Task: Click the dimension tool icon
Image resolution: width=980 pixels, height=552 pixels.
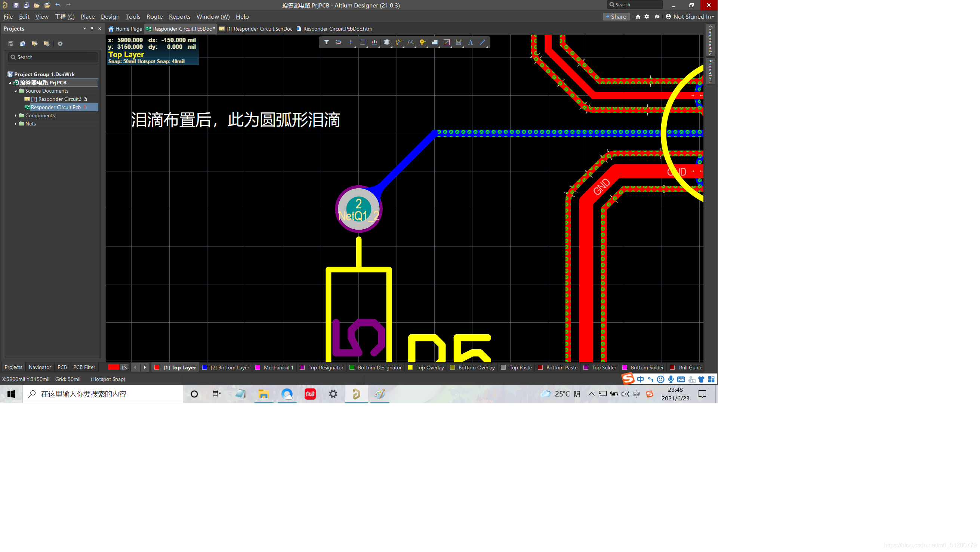Action: click(x=459, y=42)
